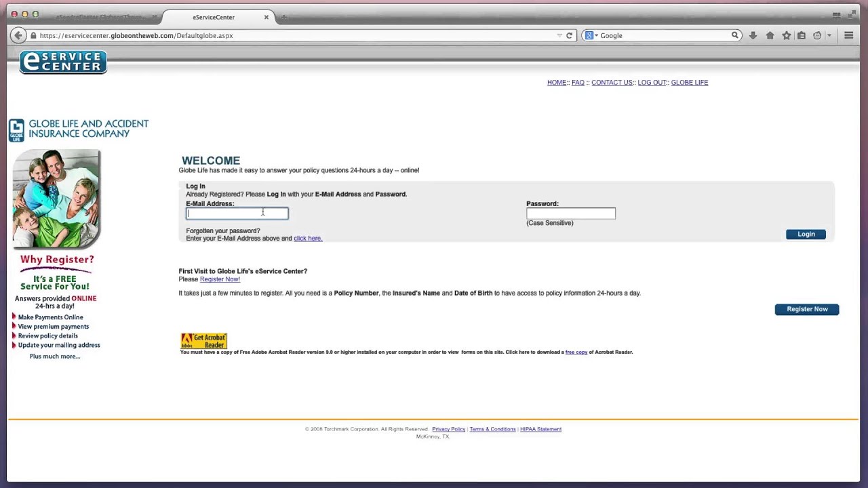Click 'Update your mailing address' text
868x488 pixels.
click(x=59, y=346)
